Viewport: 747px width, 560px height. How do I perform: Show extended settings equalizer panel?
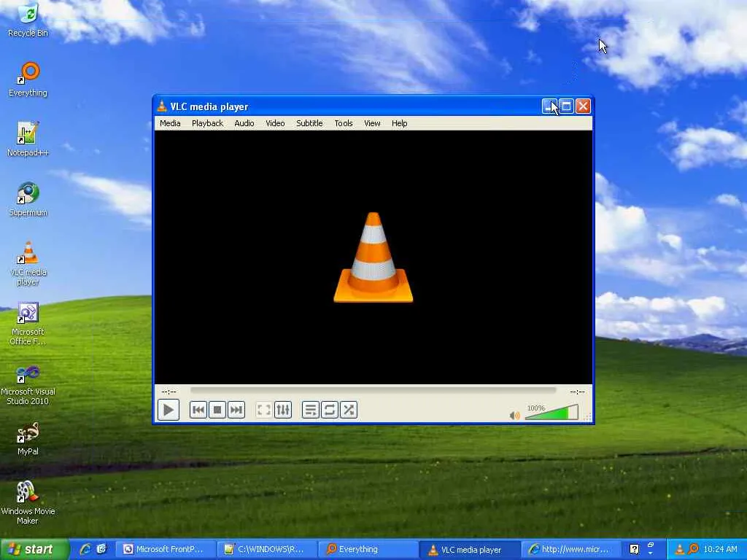[283, 410]
